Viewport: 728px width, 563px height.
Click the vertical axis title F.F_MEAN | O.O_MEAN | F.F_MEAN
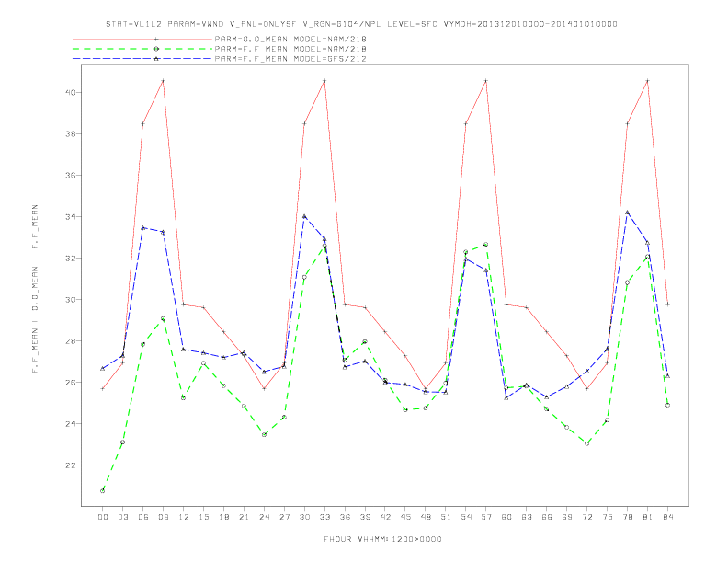[x=35, y=289]
